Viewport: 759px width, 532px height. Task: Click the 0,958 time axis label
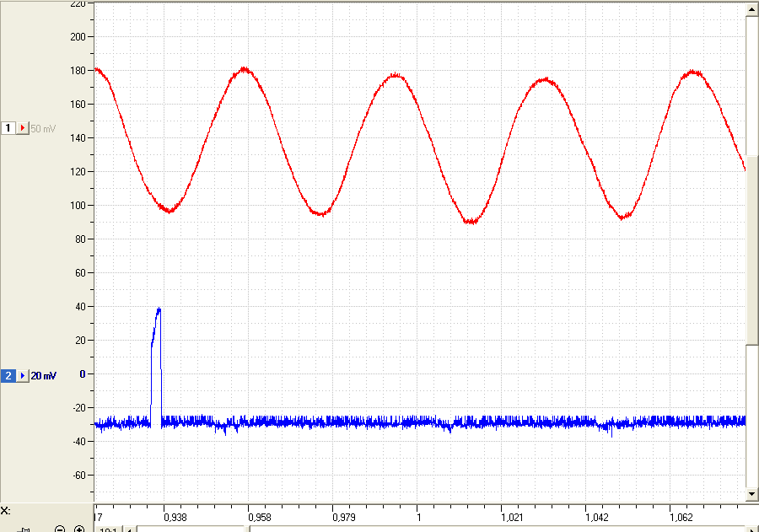pos(260,518)
